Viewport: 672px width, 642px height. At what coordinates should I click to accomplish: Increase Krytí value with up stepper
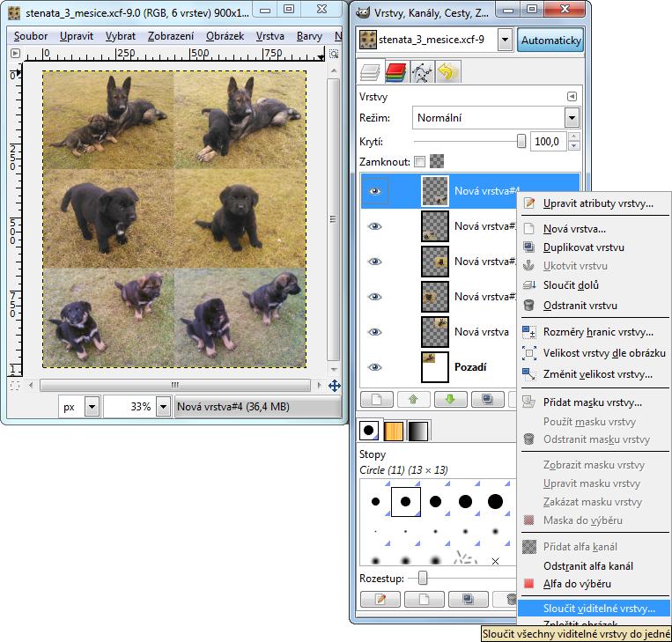[x=574, y=137]
